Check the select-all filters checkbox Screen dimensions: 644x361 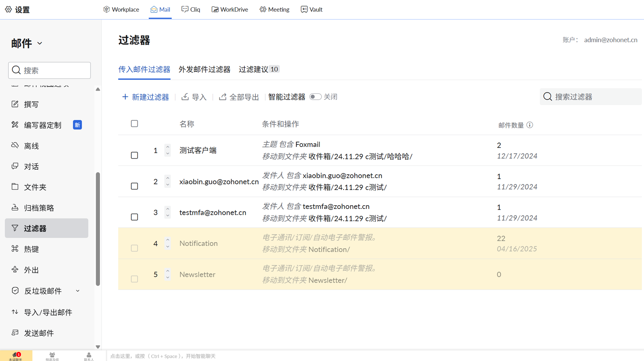coord(134,124)
